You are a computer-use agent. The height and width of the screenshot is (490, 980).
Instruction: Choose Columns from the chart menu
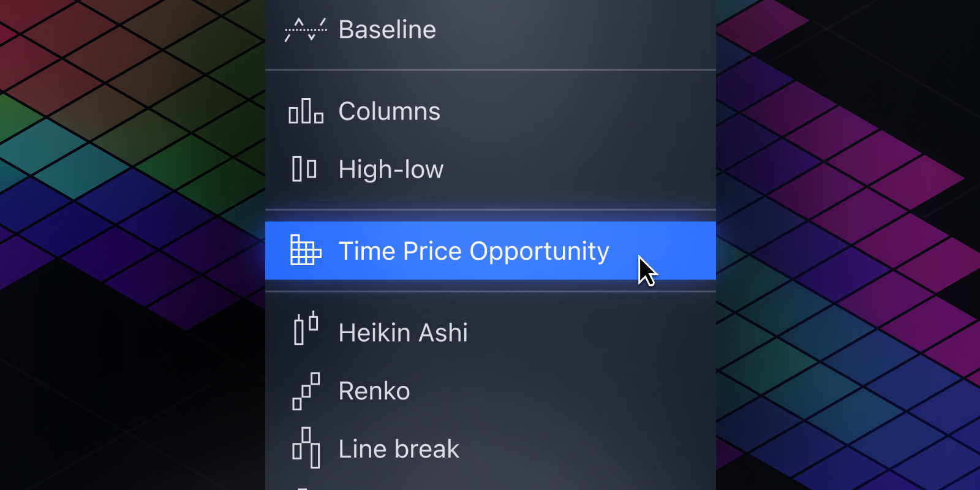point(491,111)
